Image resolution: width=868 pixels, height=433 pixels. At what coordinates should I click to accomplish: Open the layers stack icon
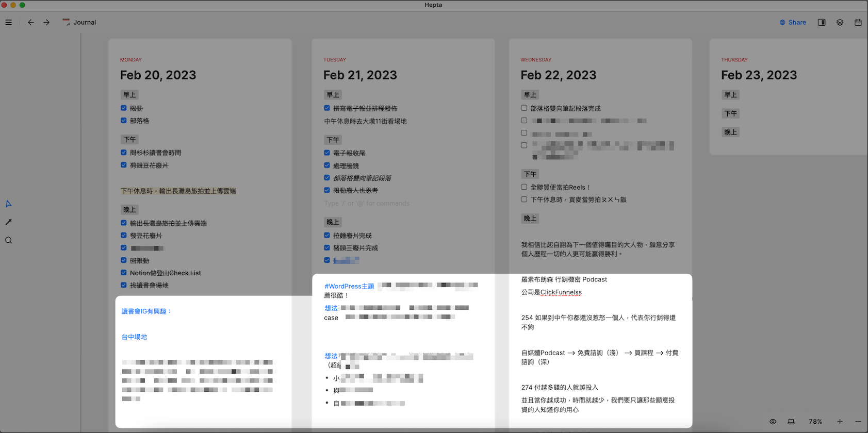840,22
